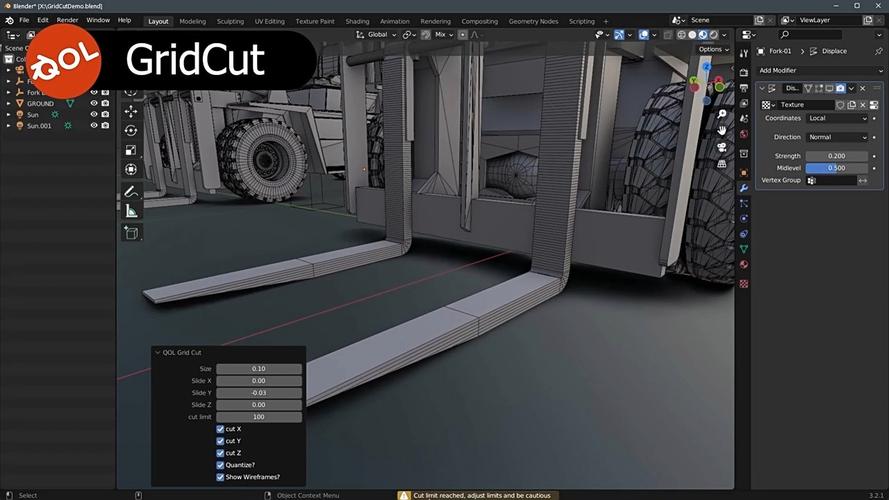Collapse the QOL Grid Cut panel
This screenshot has height=500, width=889.
click(x=158, y=353)
